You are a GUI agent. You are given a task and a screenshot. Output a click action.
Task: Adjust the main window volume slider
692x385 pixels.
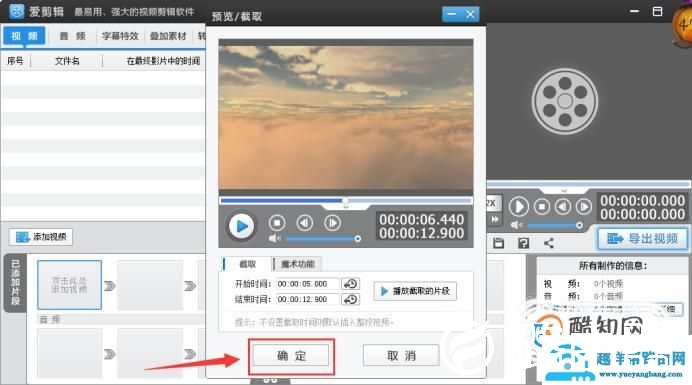555,225
